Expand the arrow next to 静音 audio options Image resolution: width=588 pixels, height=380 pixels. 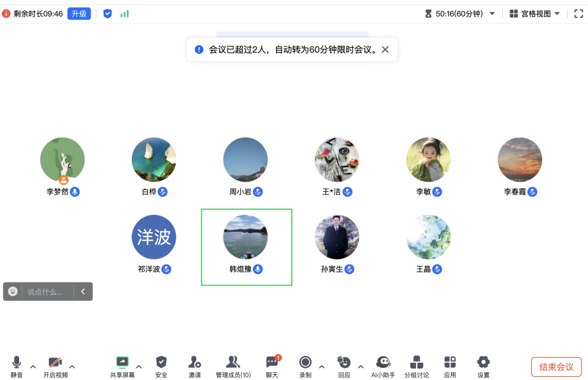(x=33, y=367)
